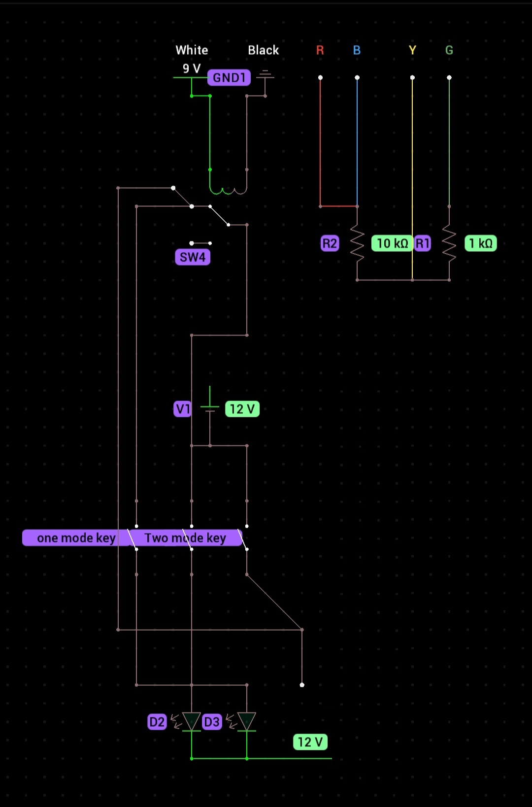The height and width of the screenshot is (807, 532).
Task: Select resistor R1 symbol
Action: click(449, 243)
